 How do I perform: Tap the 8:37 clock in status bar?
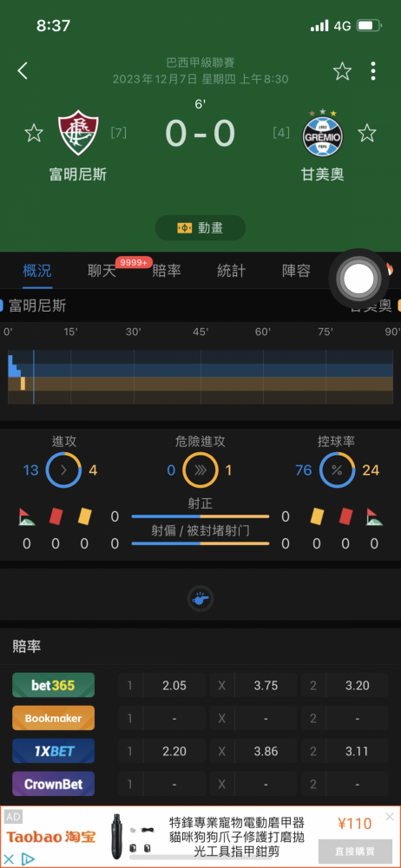pos(53,25)
